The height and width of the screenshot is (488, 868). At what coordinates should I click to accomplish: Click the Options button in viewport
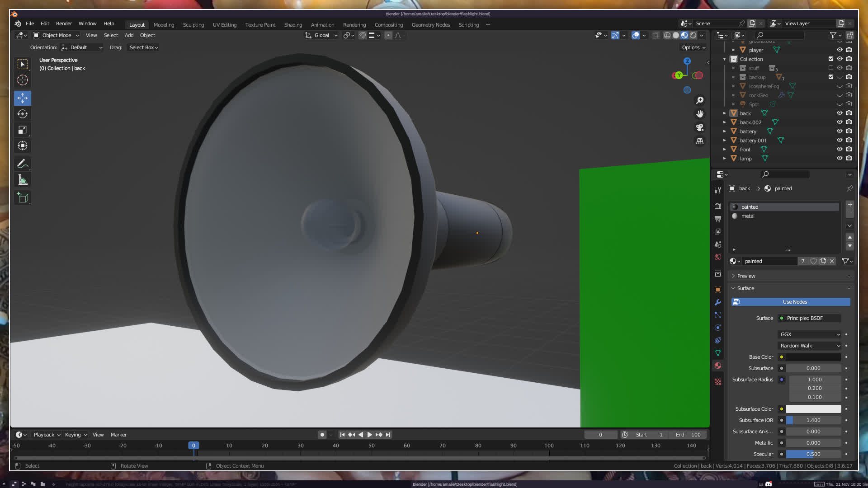click(x=693, y=47)
